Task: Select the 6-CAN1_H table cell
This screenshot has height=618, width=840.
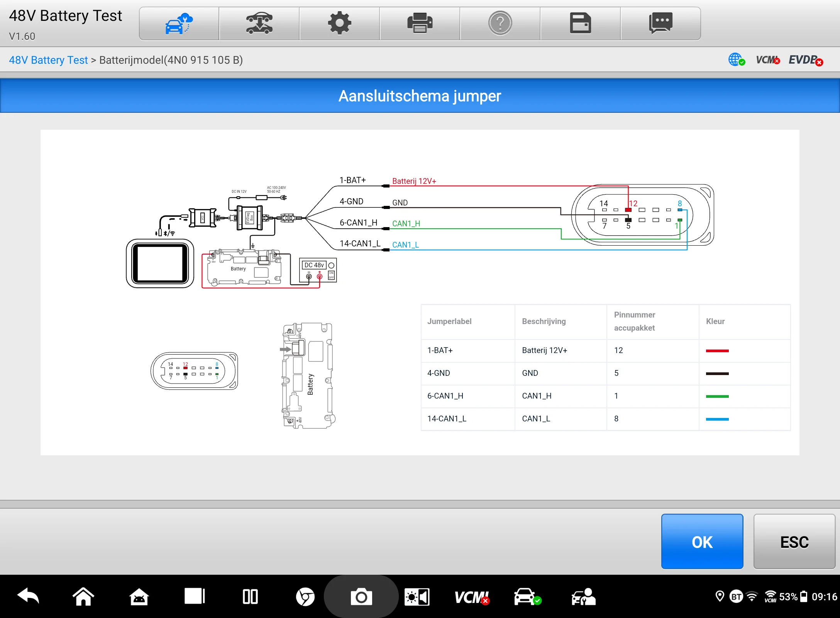Action: click(x=468, y=396)
